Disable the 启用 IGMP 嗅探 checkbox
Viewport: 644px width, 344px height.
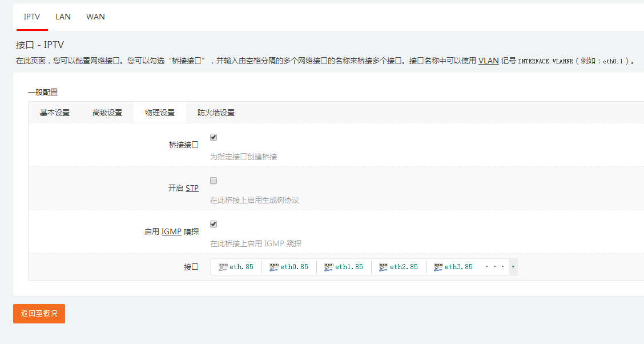(x=213, y=223)
